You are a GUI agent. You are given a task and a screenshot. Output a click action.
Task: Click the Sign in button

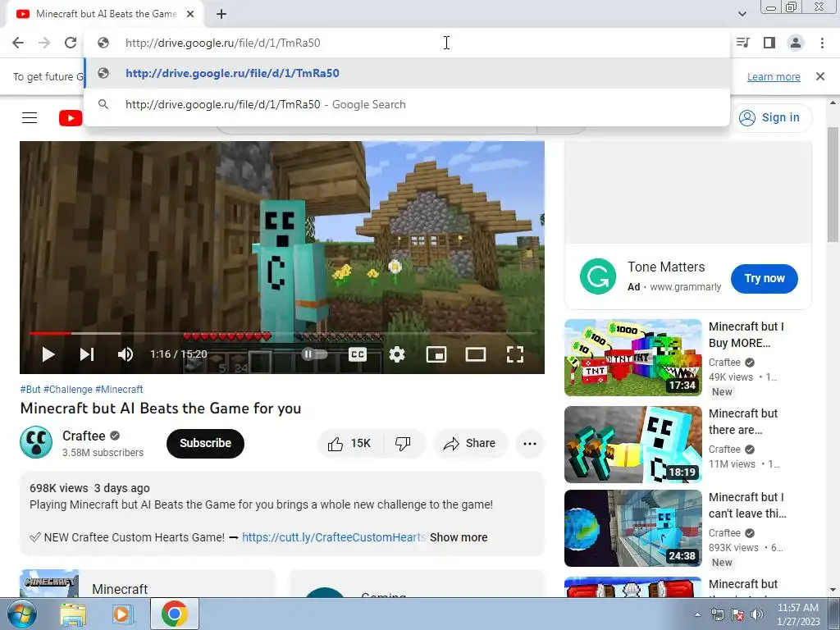point(771,117)
